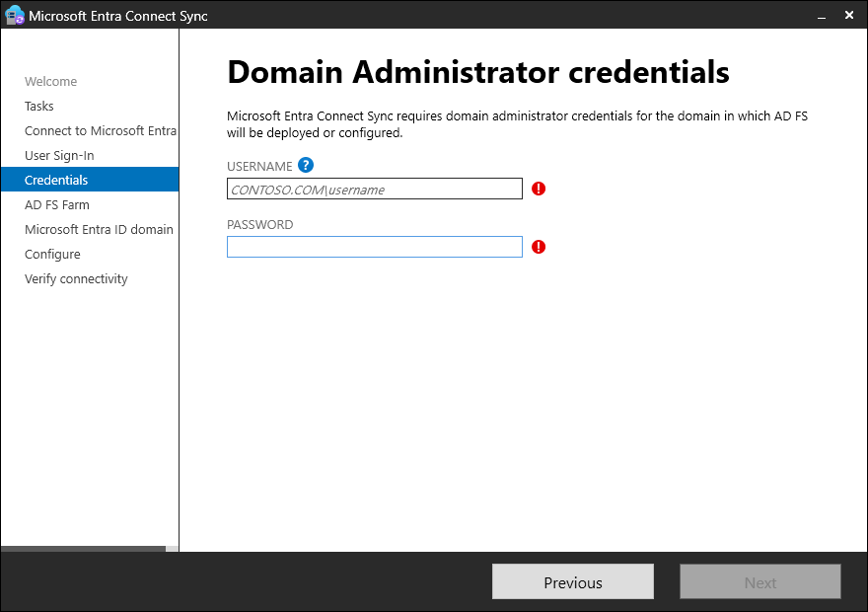The image size is (868, 612).
Task: Open the Tasks step in sidebar
Action: click(39, 106)
